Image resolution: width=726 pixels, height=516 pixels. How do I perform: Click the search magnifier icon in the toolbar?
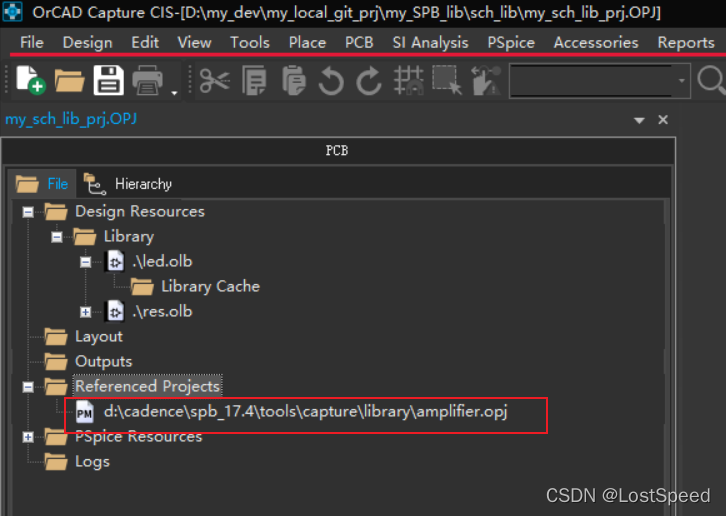tap(711, 81)
